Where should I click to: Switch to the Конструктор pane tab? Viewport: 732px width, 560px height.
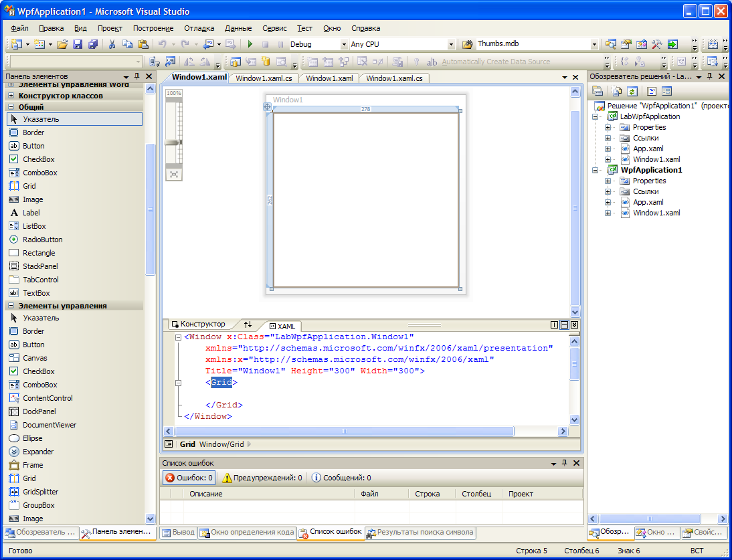(199, 324)
